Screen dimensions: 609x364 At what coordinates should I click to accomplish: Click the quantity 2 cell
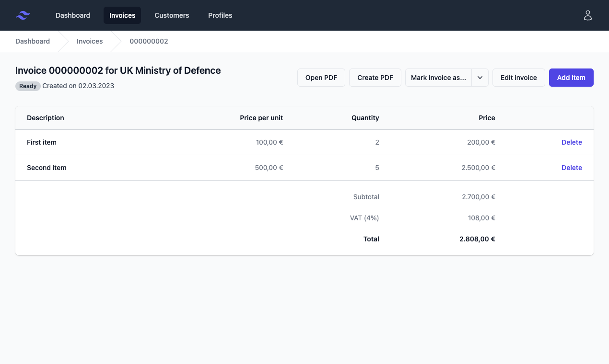[377, 142]
